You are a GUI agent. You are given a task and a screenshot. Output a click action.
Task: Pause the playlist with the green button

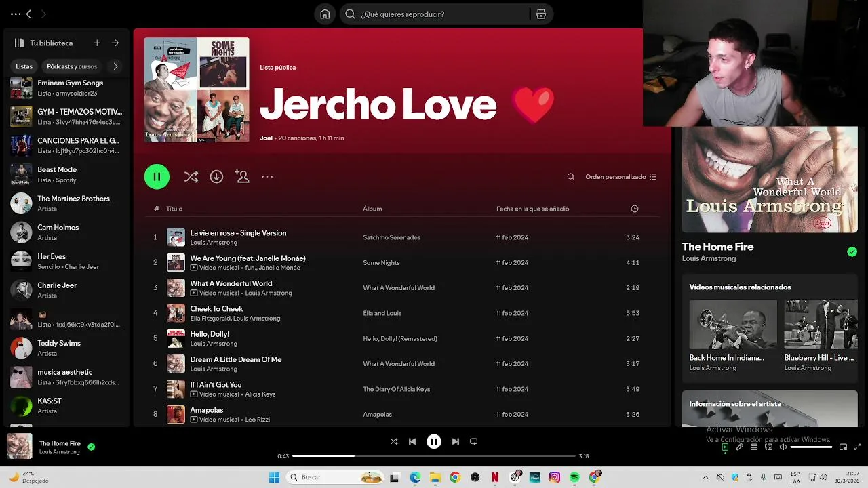click(x=157, y=177)
